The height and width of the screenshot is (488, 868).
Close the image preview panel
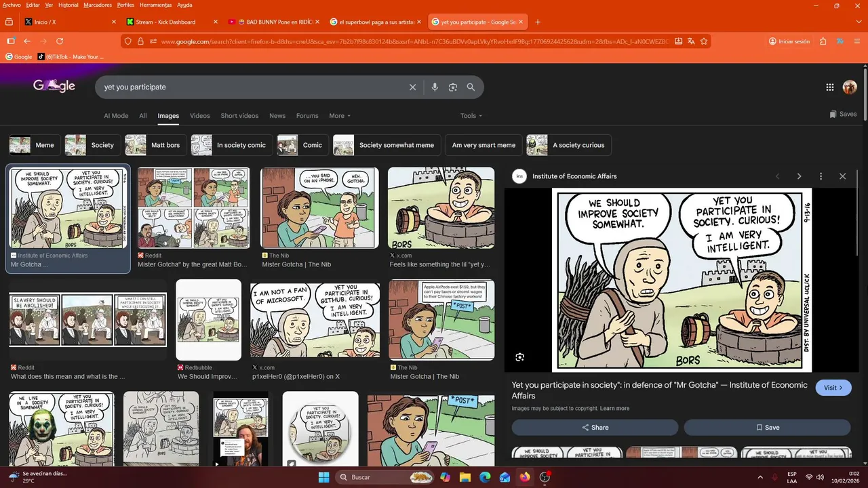[842, 176]
